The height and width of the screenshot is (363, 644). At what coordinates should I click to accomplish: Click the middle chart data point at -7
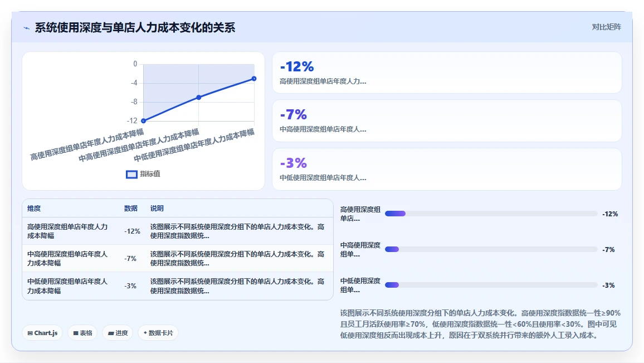199,98
